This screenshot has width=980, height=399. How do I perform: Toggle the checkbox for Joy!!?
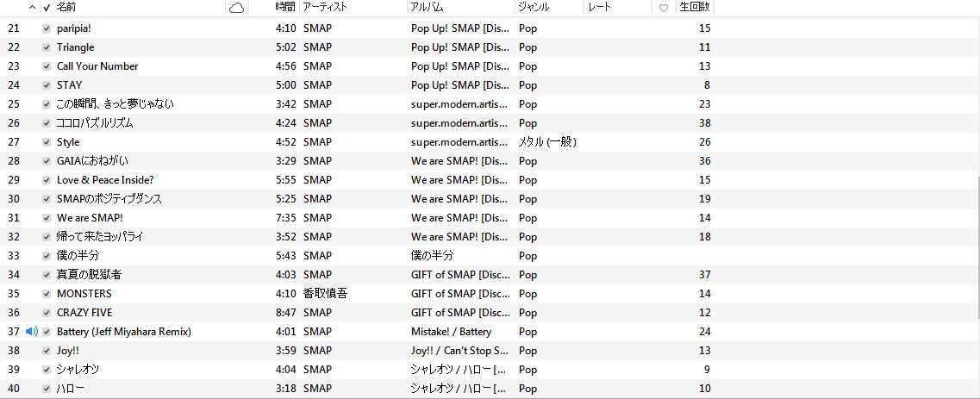tap(47, 351)
